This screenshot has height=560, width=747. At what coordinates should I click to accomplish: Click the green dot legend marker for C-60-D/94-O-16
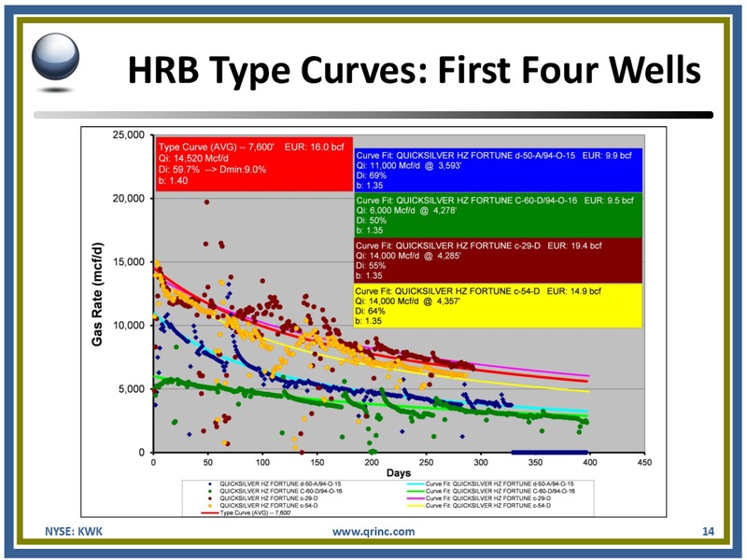click(x=210, y=491)
